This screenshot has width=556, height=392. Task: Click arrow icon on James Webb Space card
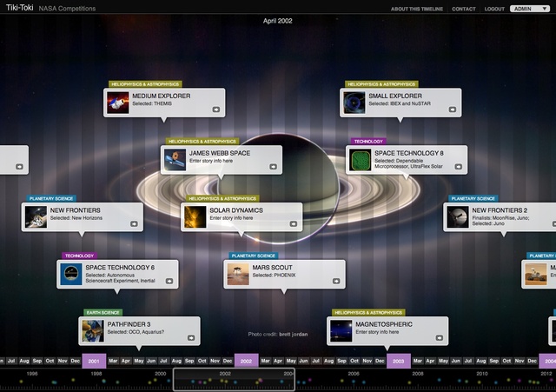coord(273,166)
